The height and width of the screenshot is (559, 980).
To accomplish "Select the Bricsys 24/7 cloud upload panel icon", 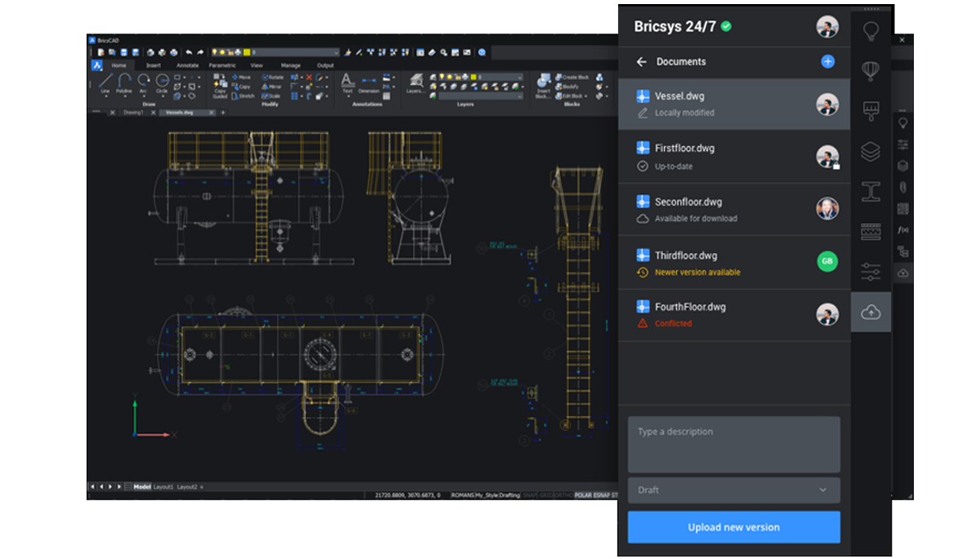I will coord(871,313).
